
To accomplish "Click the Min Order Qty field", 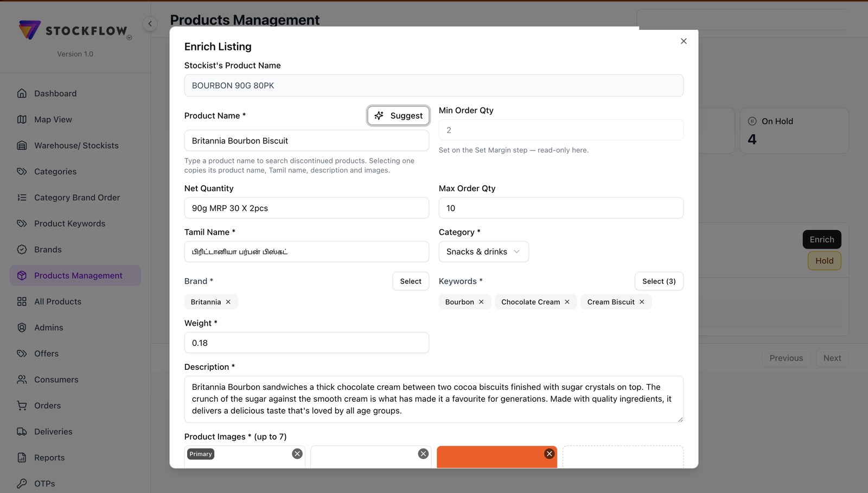I will [561, 130].
